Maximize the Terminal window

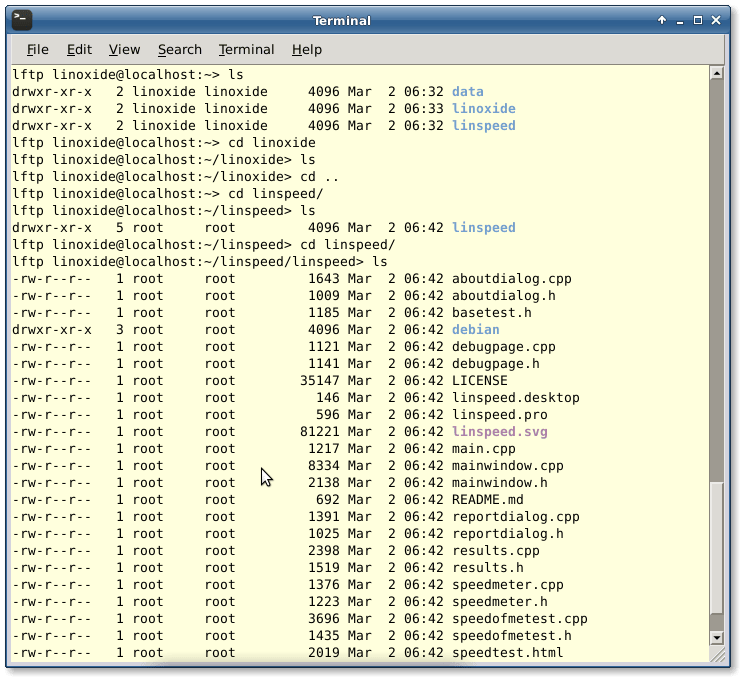tap(699, 20)
